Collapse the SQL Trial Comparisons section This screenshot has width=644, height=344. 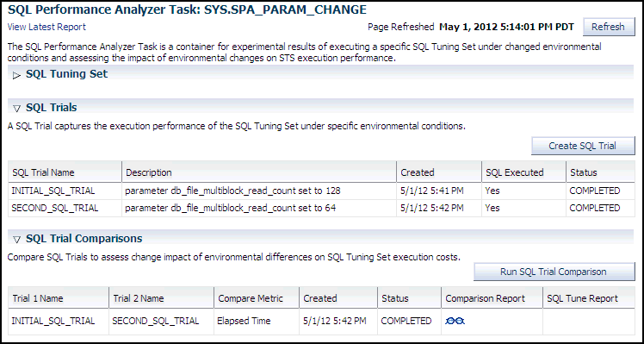point(16,240)
